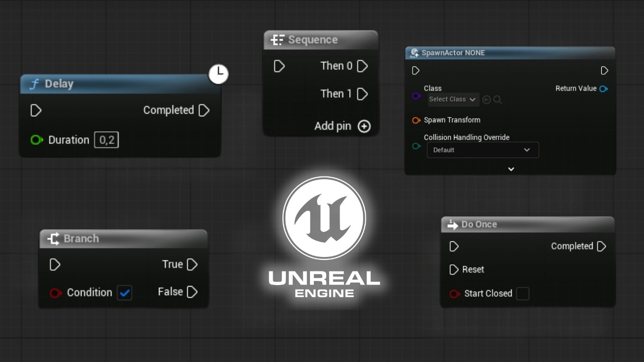Select the Sequence node title
The width and height of the screenshot is (644, 362).
click(312, 40)
